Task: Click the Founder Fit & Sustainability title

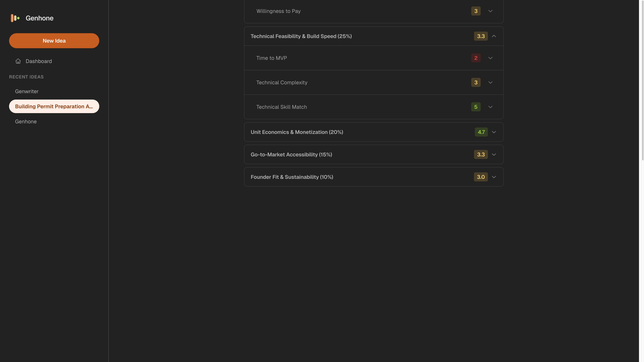Action: pyautogui.click(x=292, y=177)
